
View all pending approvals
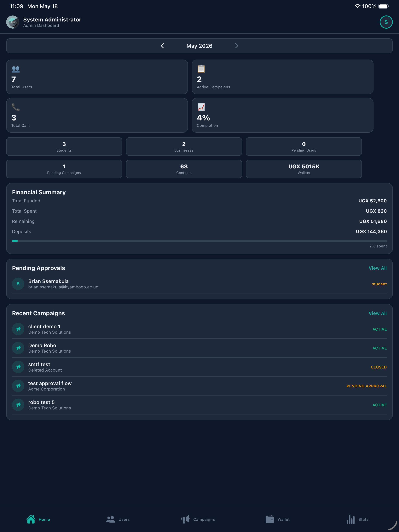(x=378, y=268)
